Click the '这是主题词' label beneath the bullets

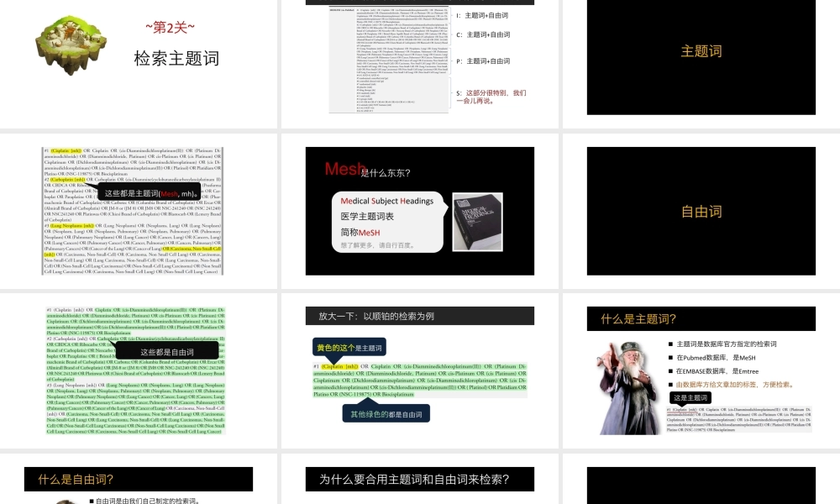(692, 397)
